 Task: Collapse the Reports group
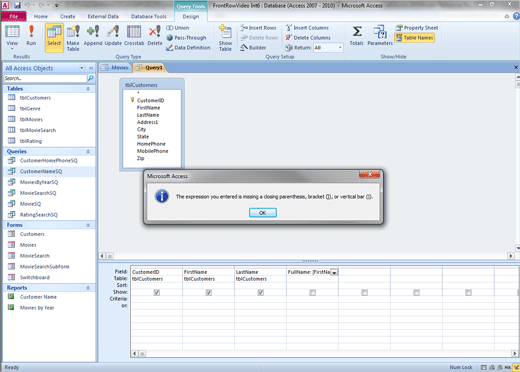click(x=88, y=288)
